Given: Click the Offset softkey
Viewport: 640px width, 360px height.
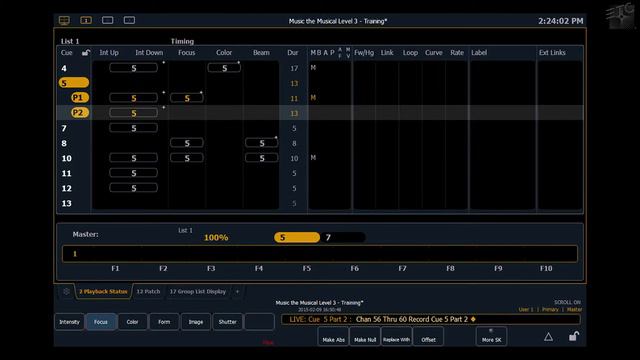Looking at the screenshot, I should [x=428, y=337].
